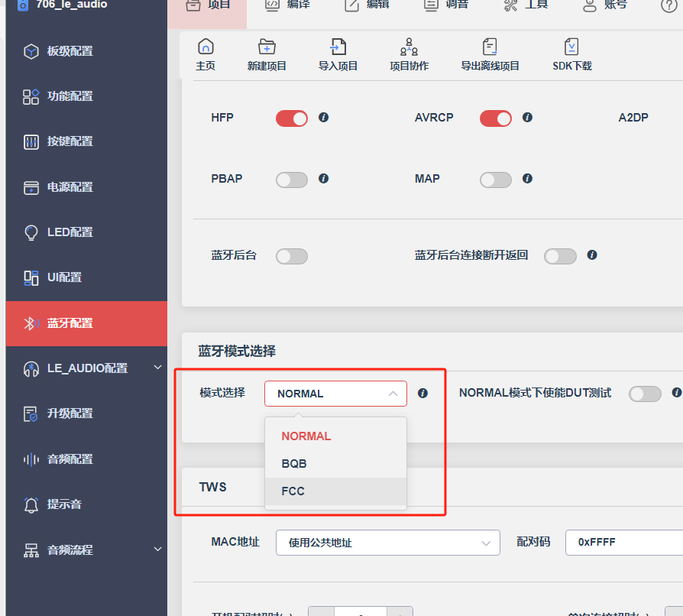Enable the MAP toggle
683x616 pixels.
click(496, 180)
